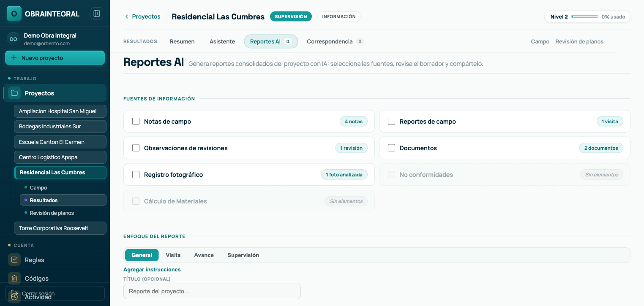This screenshot has height=306, width=644.
Task: Click Cerrar sesión button
Action: [55, 293]
